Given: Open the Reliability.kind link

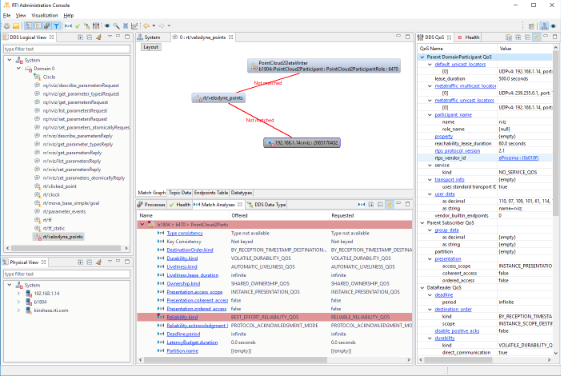Looking at the screenshot, I should click(x=182, y=317).
